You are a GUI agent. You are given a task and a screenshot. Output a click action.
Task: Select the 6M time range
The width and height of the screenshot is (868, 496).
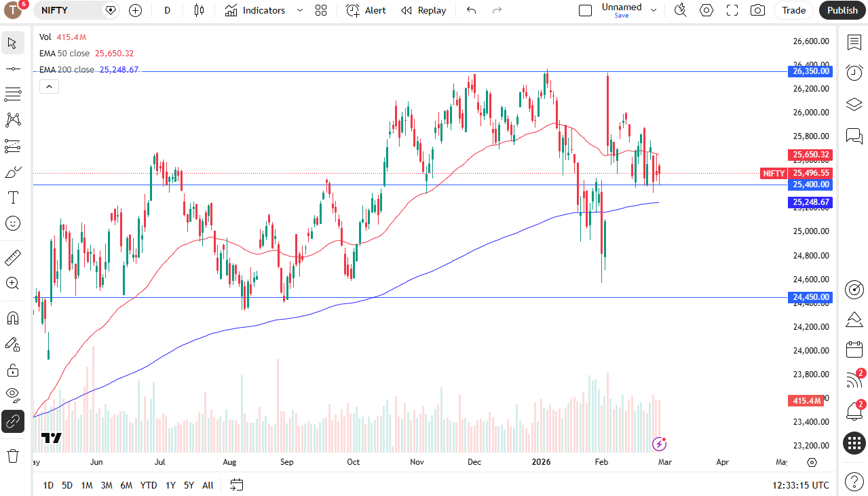coord(126,485)
